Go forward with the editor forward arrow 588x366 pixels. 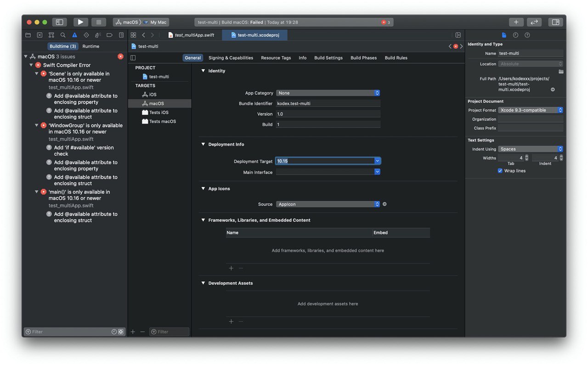click(153, 35)
